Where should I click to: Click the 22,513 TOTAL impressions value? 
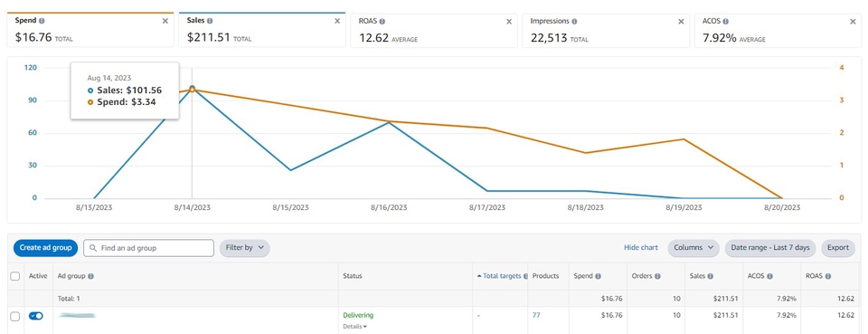559,38
